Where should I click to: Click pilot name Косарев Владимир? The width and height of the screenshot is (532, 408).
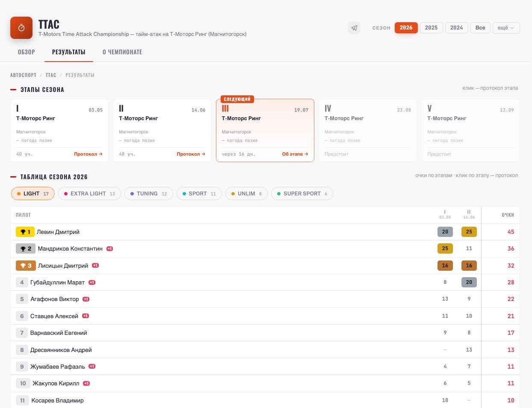pyautogui.click(x=58, y=400)
